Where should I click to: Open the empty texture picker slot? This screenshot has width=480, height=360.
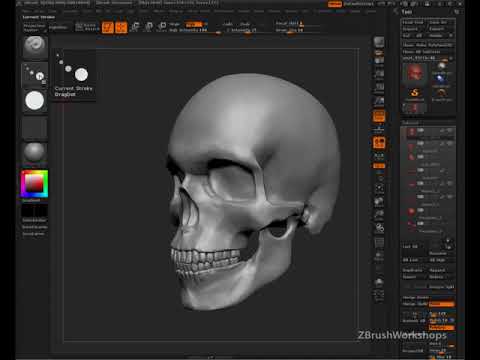pos(35,128)
